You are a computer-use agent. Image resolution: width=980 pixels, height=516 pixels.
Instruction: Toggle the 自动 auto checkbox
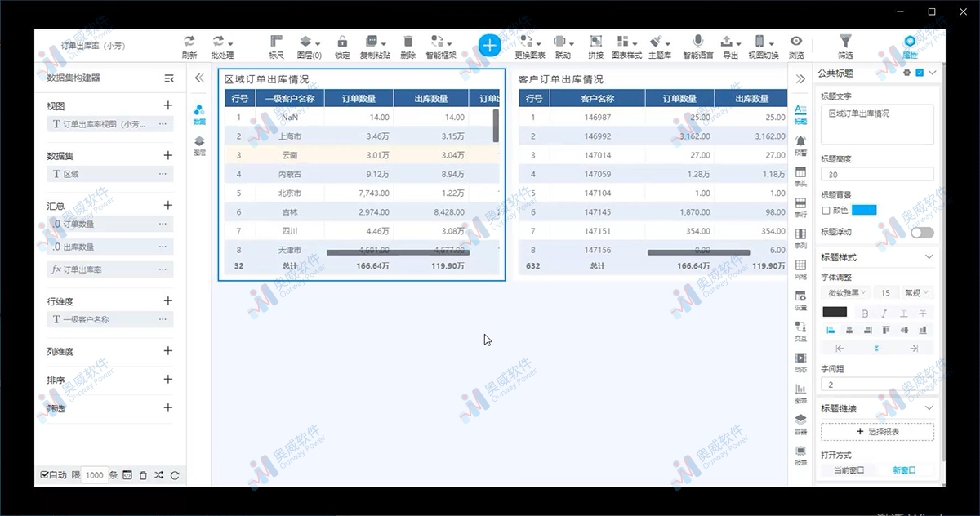click(44, 475)
